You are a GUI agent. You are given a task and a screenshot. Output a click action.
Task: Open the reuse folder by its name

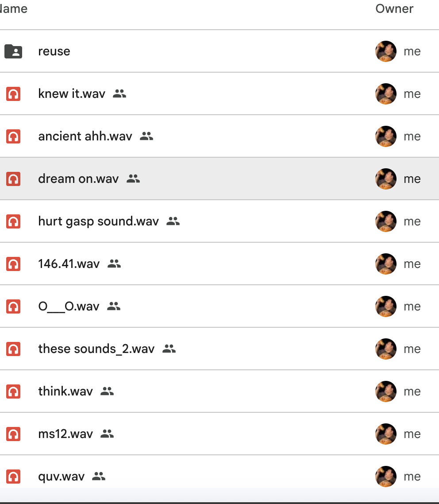click(x=54, y=51)
